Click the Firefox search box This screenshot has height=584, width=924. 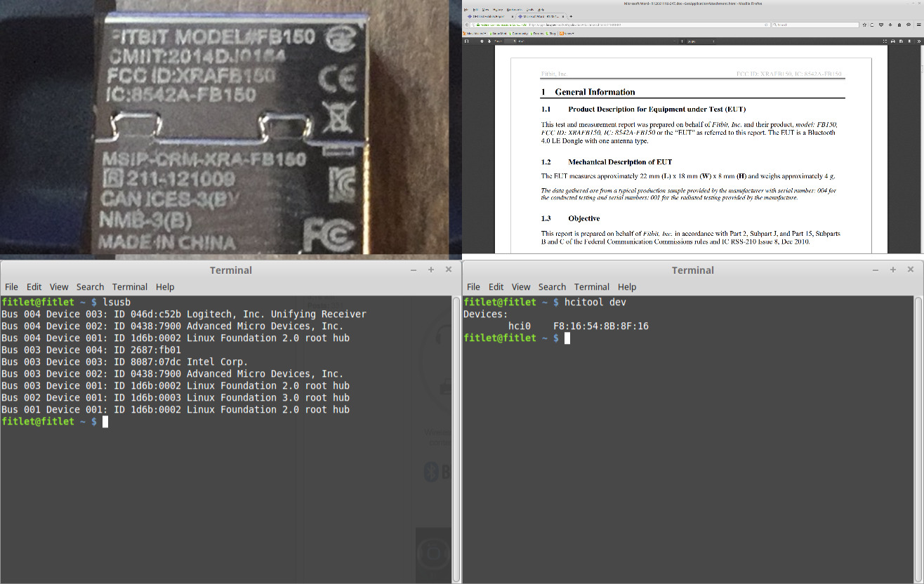coord(815,25)
